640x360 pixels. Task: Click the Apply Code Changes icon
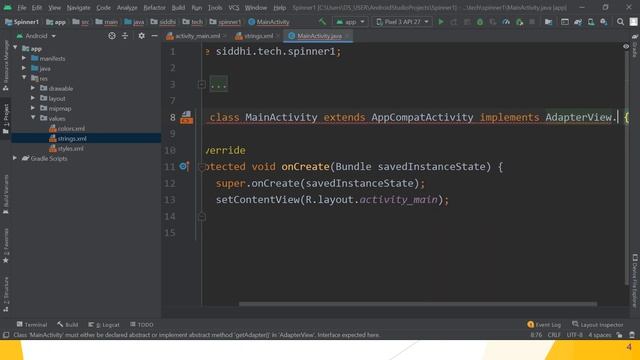point(467,22)
